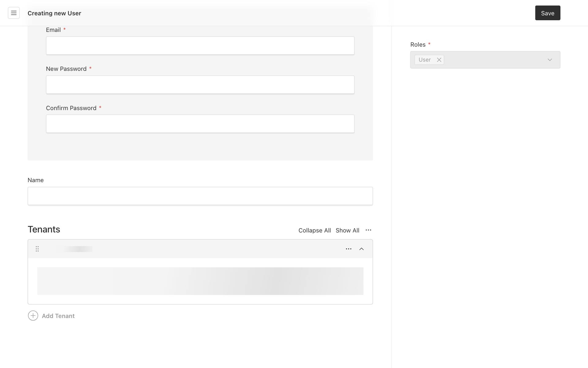Image resolution: width=588 pixels, height=368 pixels.
Task: Show All tenants
Action: point(347,230)
